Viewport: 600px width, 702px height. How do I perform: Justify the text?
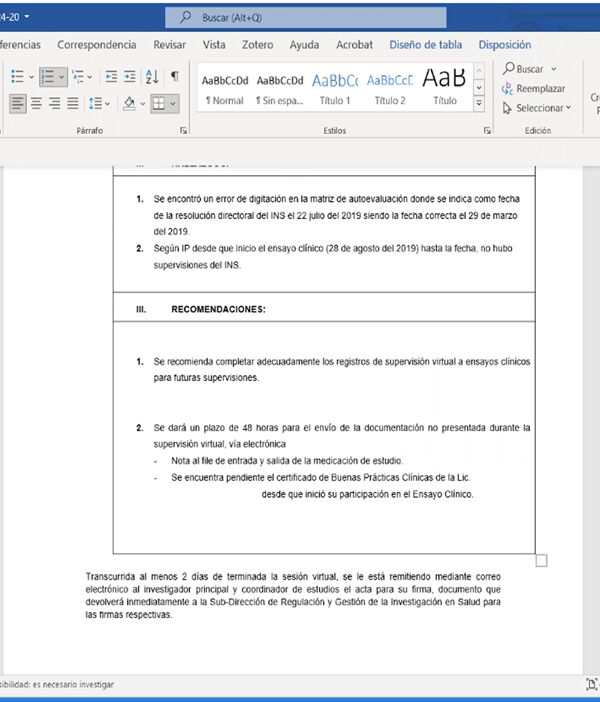click(73, 103)
